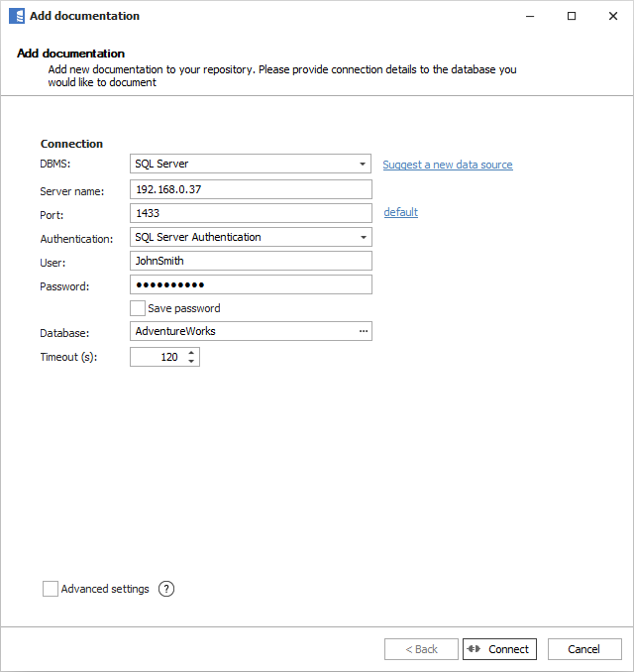634x672 pixels.
Task: Click the Password input field
Action: (251, 284)
